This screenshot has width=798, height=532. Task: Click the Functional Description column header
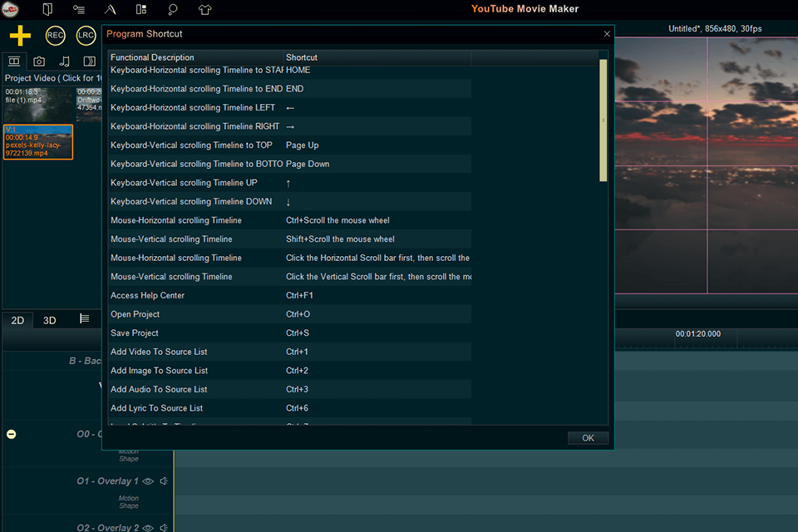pyautogui.click(x=196, y=57)
